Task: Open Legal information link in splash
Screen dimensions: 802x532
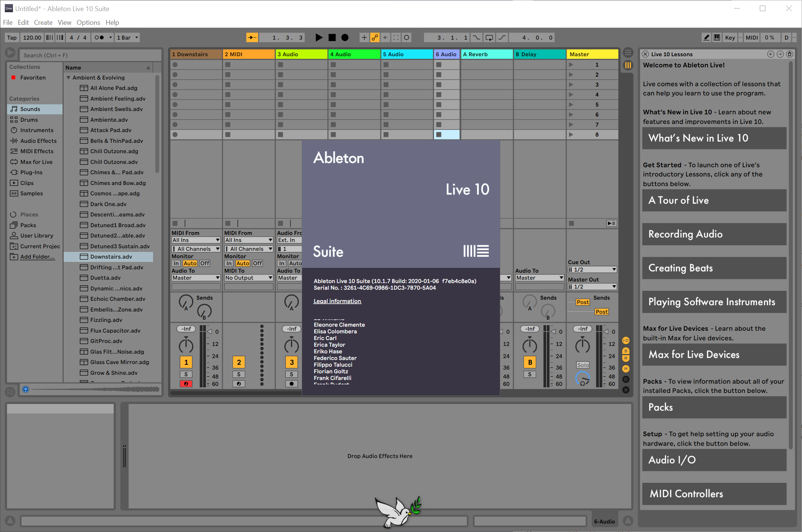Action: (337, 301)
